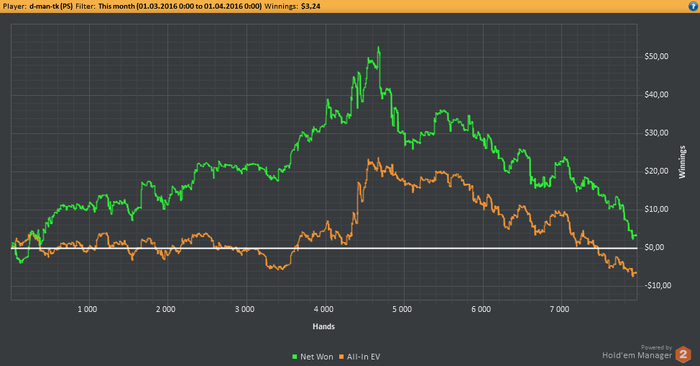Click the orange All-In EV peak near $23
The width and height of the screenshot is (700, 366).
click(x=379, y=159)
